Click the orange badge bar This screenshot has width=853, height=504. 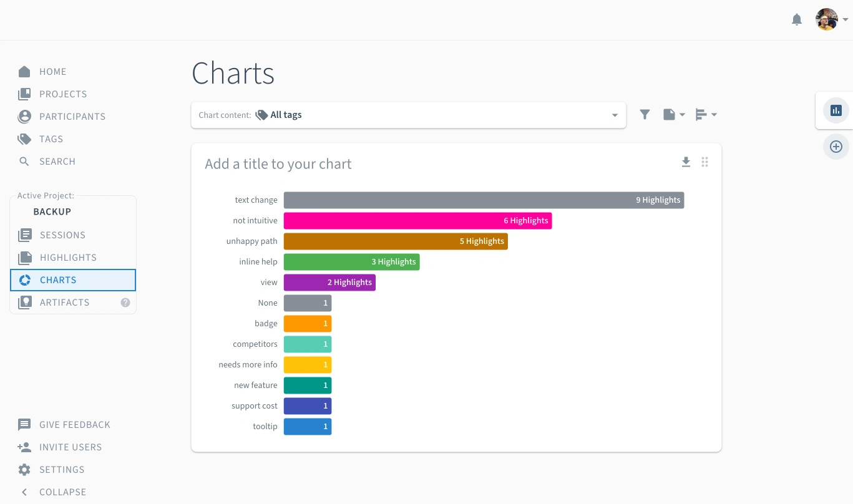308,324
